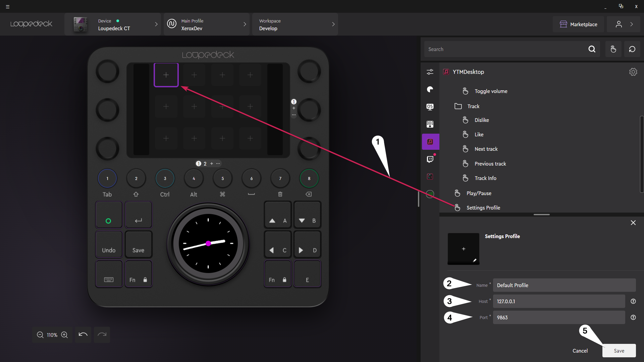Image resolution: width=644 pixels, height=362 pixels.
Task: Click the Name field Default Profile
Action: pyautogui.click(x=564, y=285)
